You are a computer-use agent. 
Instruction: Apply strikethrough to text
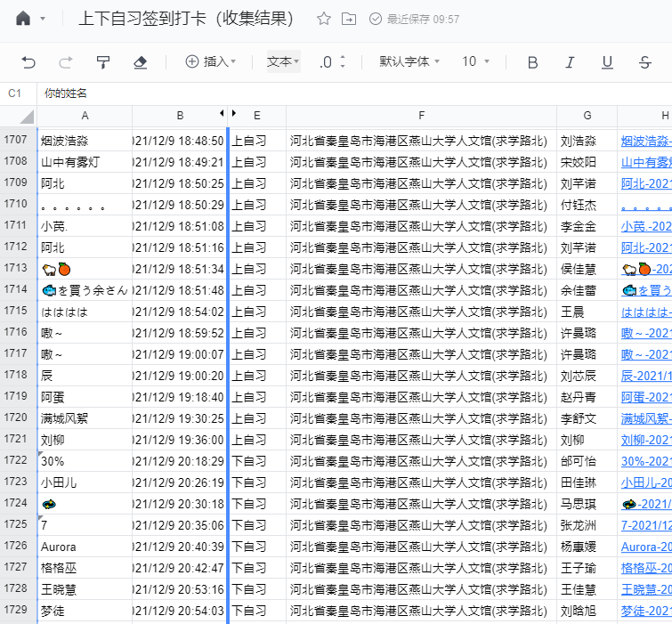click(x=644, y=61)
